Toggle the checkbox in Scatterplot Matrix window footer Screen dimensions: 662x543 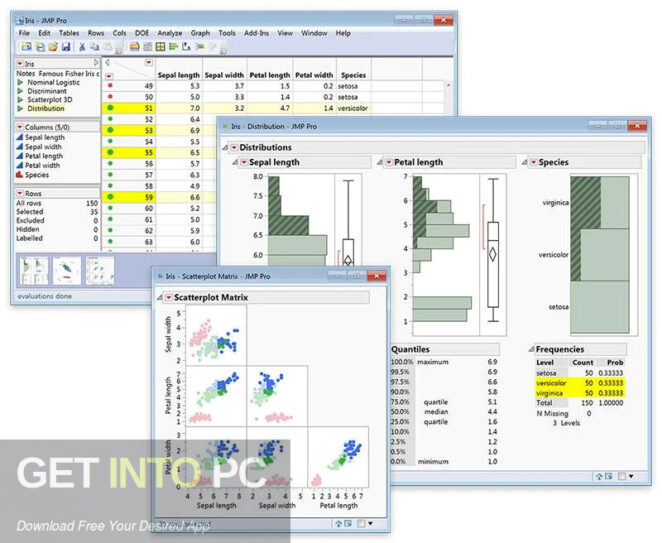pyautogui.click(x=361, y=524)
